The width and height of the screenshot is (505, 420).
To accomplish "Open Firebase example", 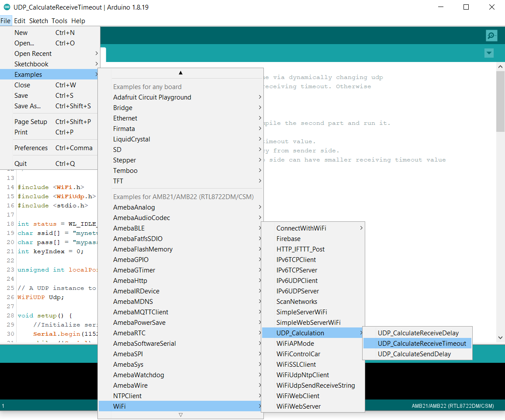I will 313,239.
